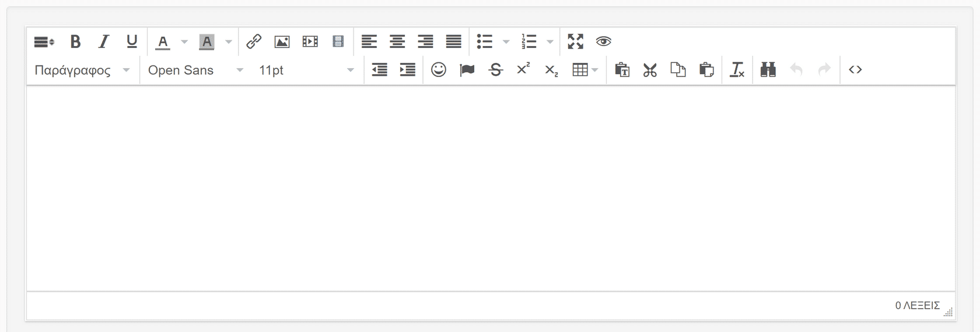Image resolution: width=980 pixels, height=332 pixels.
Task: Click inside the empty editor text area
Action: (x=490, y=187)
